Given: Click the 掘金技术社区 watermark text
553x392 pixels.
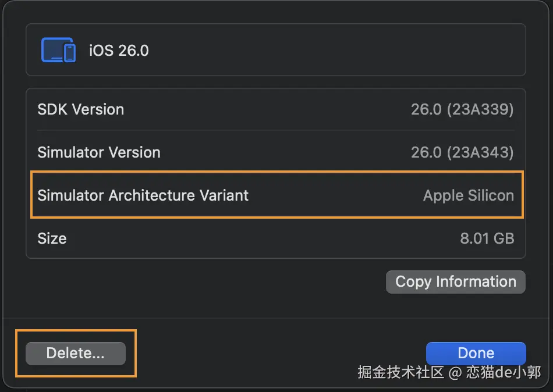Looking at the screenshot, I should 400,372.
